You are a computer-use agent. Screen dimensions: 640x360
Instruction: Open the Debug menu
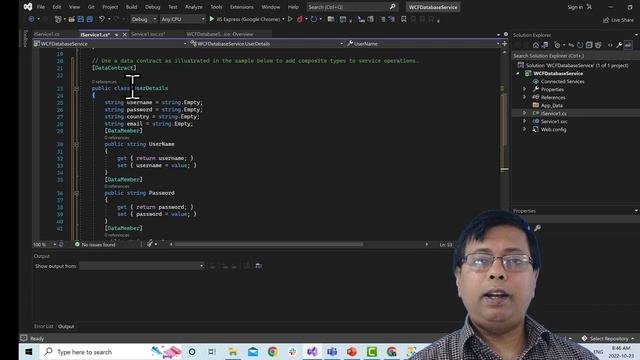[x=153, y=7]
